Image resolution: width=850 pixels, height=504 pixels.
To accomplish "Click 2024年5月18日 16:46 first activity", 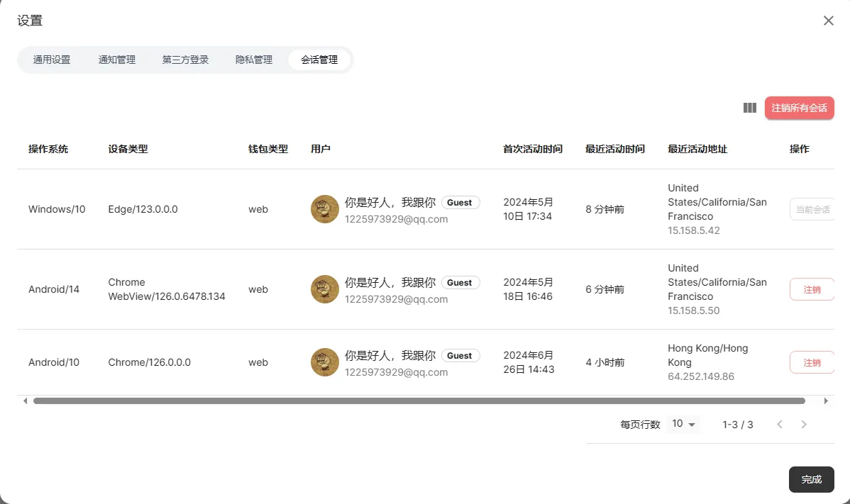I will pyautogui.click(x=529, y=289).
